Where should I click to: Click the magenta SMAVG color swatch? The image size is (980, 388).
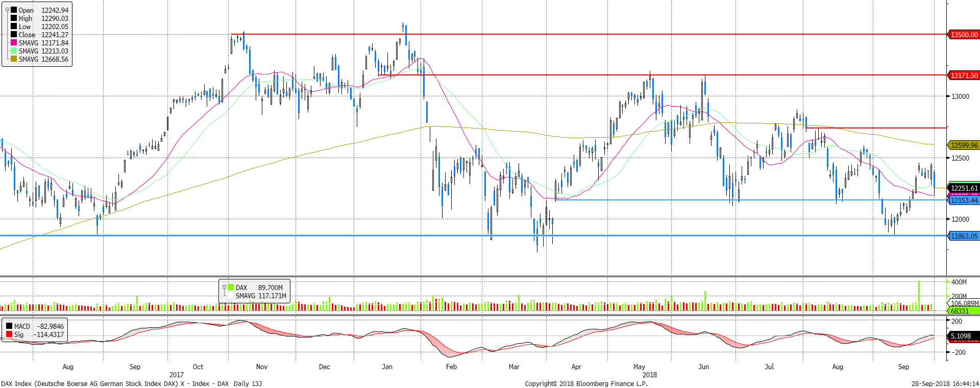click(14, 42)
